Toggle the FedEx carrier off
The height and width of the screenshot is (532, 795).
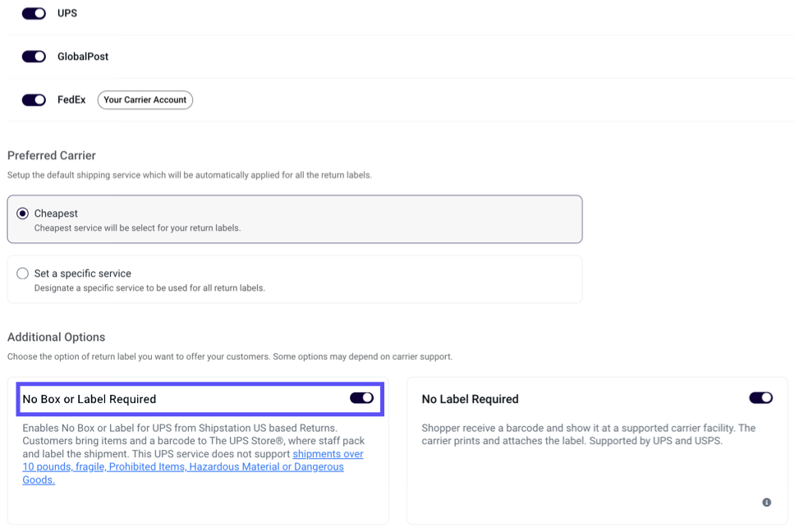point(33,99)
